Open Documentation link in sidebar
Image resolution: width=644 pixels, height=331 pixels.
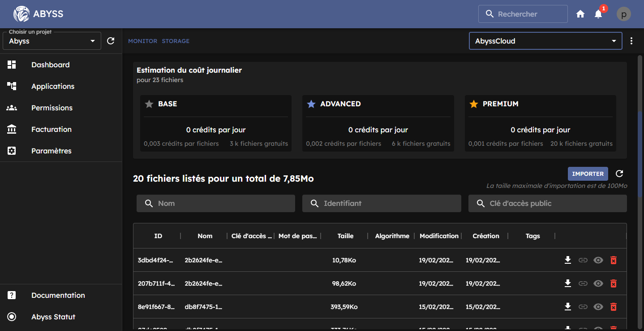[61, 295]
